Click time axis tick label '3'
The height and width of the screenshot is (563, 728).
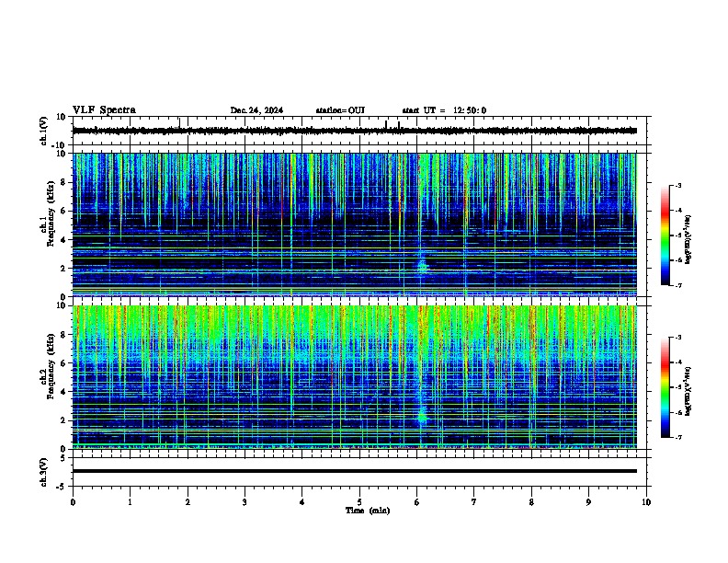pyautogui.click(x=245, y=502)
